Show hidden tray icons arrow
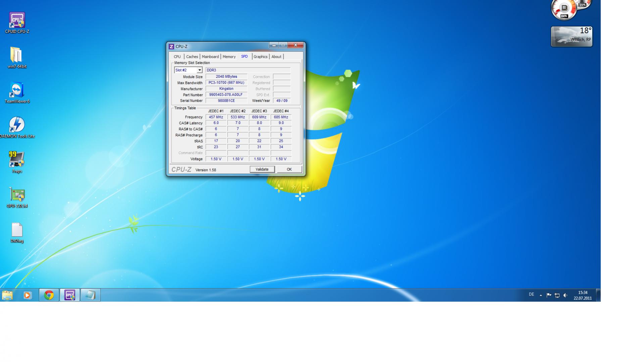The image size is (644, 362). click(541, 295)
